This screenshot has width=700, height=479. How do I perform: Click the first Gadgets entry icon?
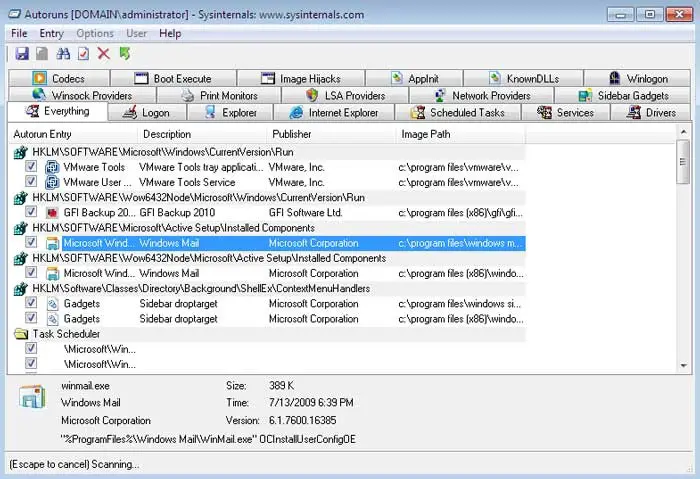pyautogui.click(x=52, y=304)
